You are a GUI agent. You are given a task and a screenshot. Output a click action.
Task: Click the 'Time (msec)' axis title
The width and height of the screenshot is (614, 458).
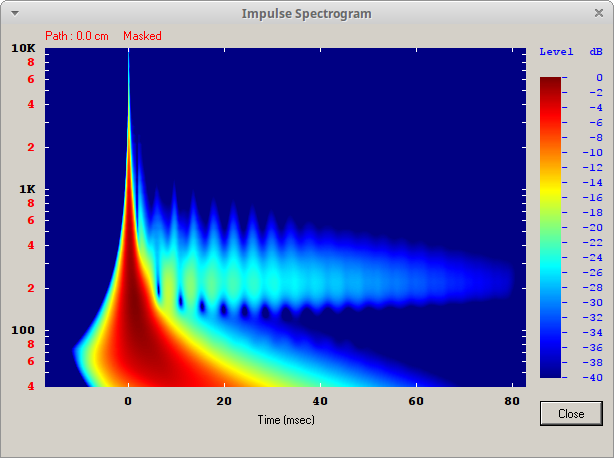click(x=286, y=420)
